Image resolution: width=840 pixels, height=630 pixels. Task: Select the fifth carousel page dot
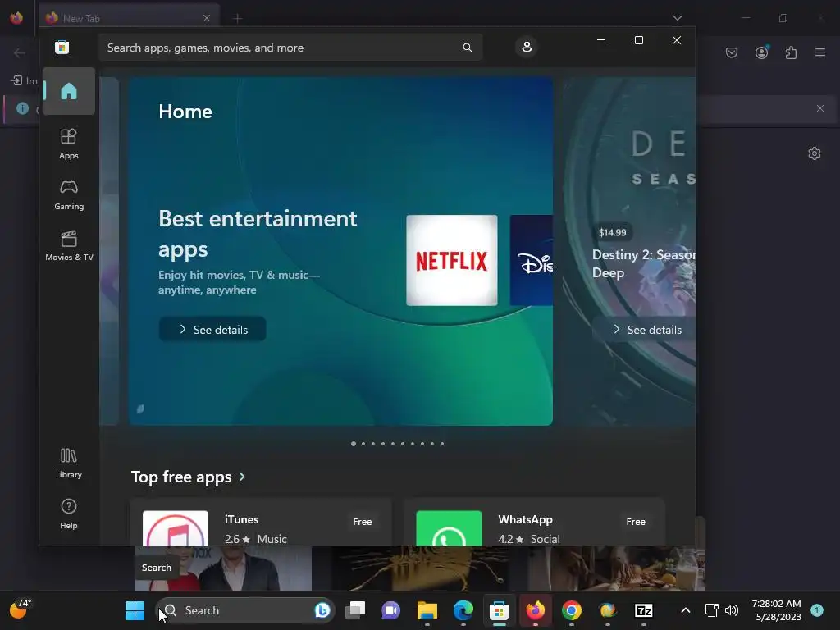[393, 444]
